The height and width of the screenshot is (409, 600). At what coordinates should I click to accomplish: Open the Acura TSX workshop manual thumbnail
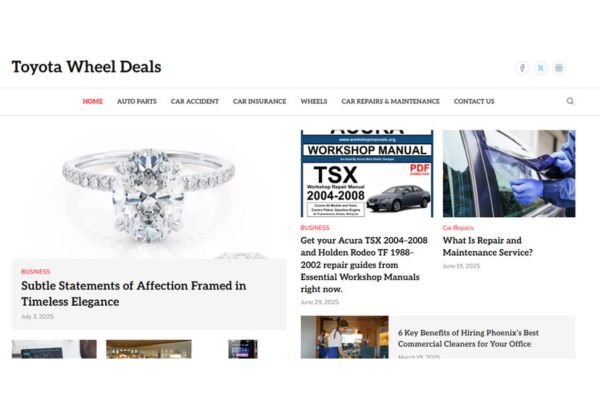click(367, 173)
